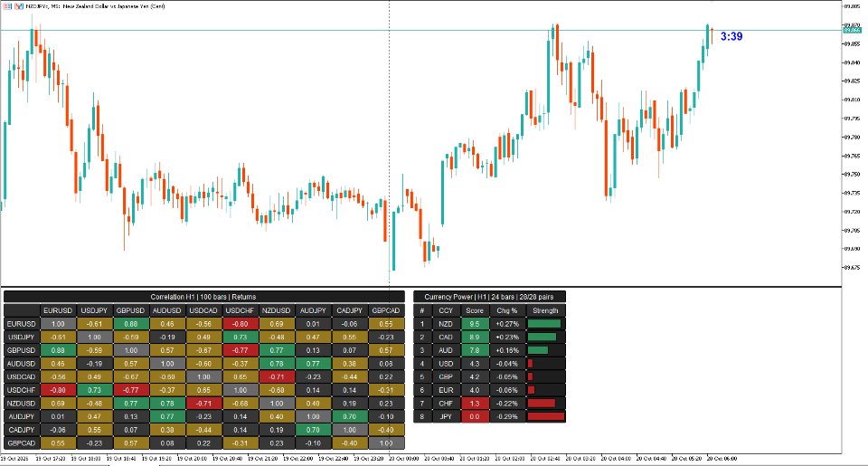The width and height of the screenshot is (868, 466).
Task: Click the red -0.80 cell in EURUSD row
Action: point(240,324)
